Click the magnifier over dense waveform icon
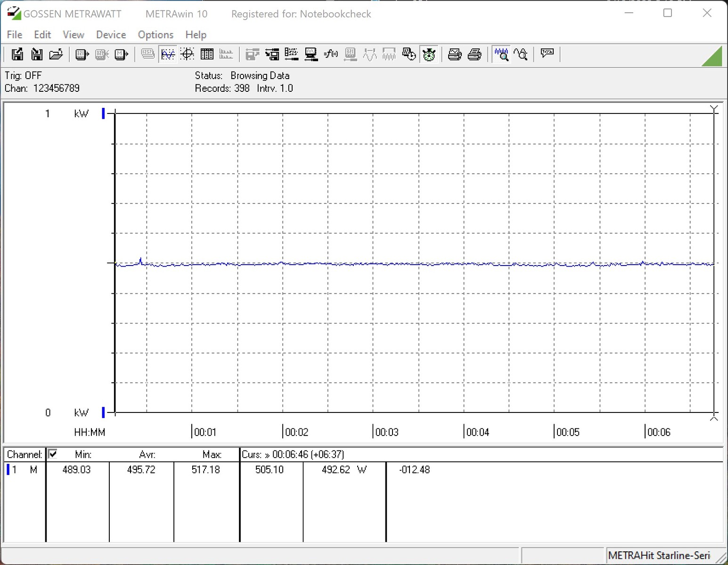728x565 pixels. pyautogui.click(x=501, y=55)
